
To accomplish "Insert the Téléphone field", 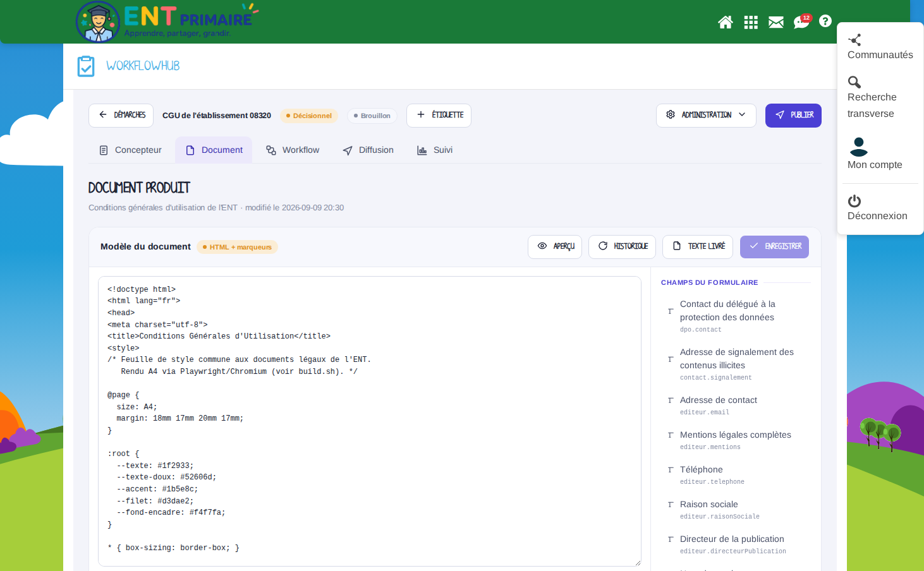I will coord(736,475).
